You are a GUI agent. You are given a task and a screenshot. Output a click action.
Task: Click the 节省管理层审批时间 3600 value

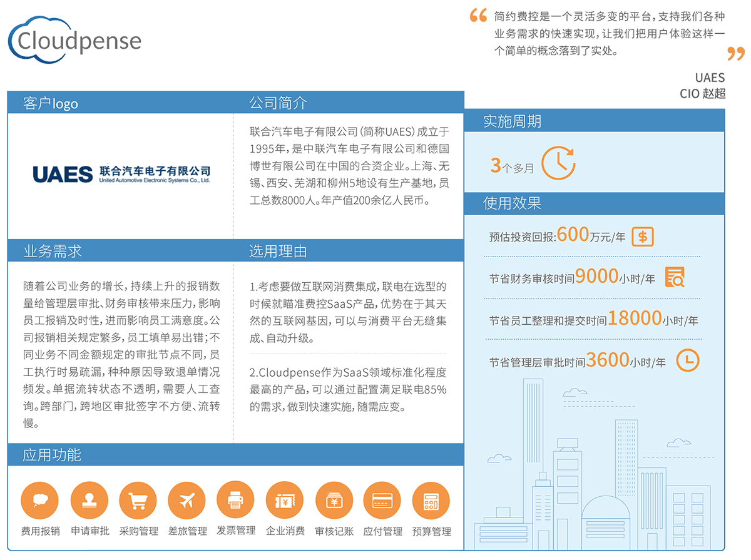[577, 360]
